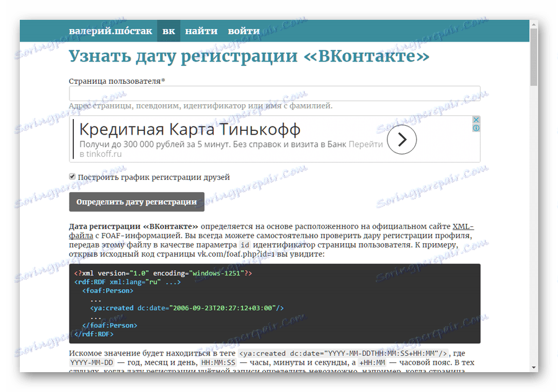This screenshot has width=558, height=392.
Task: Select the вк menu item
Action: coord(169,31)
